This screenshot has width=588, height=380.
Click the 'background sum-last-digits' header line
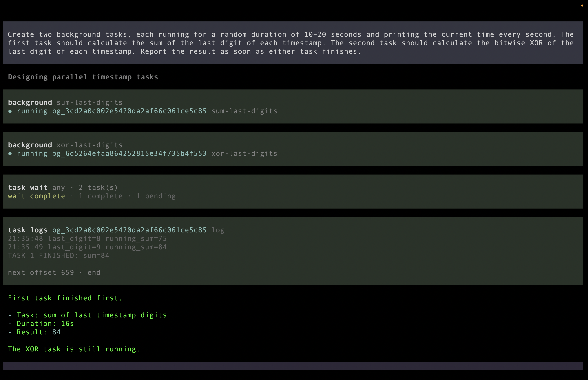pyautogui.click(x=65, y=102)
